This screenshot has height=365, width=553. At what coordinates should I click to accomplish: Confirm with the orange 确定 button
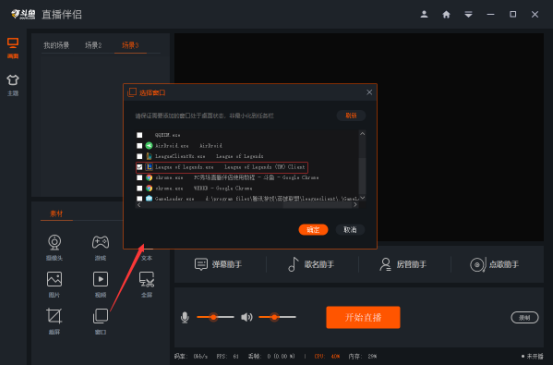pyautogui.click(x=313, y=230)
